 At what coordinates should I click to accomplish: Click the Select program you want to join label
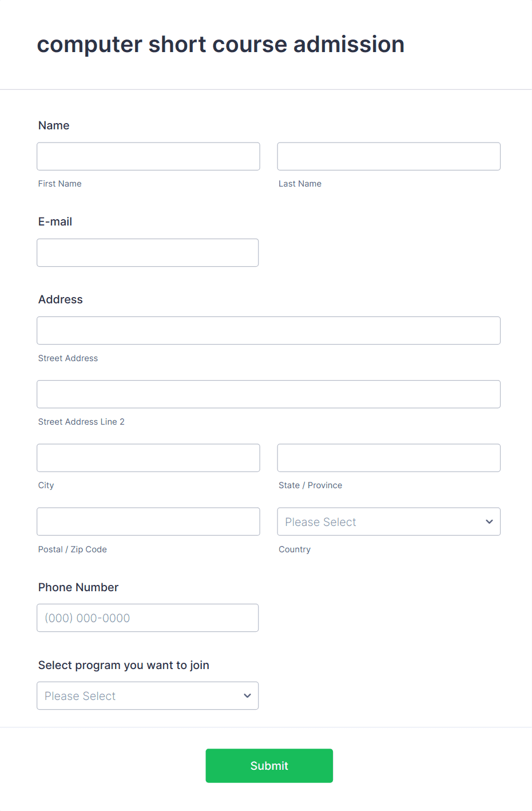pyautogui.click(x=124, y=665)
